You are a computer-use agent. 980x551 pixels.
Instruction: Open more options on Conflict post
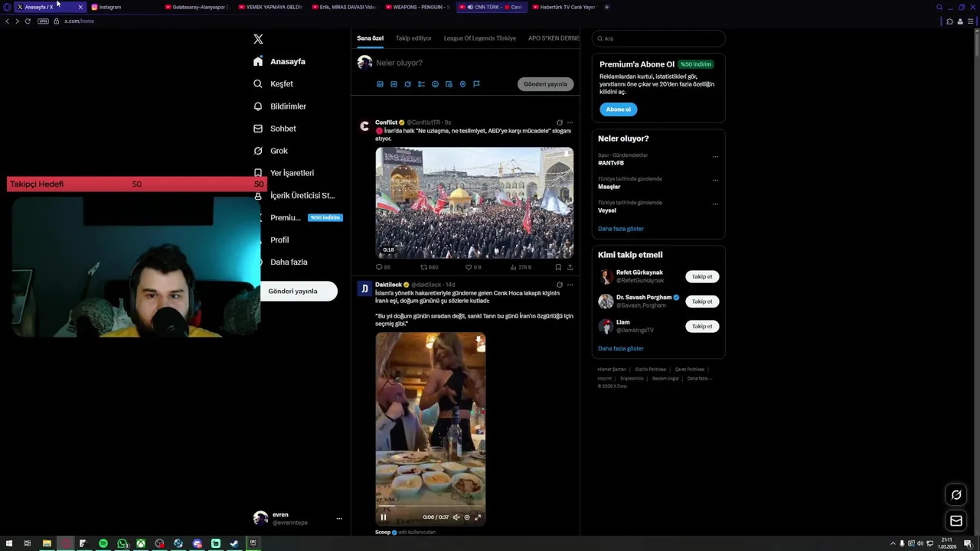tap(570, 122)
